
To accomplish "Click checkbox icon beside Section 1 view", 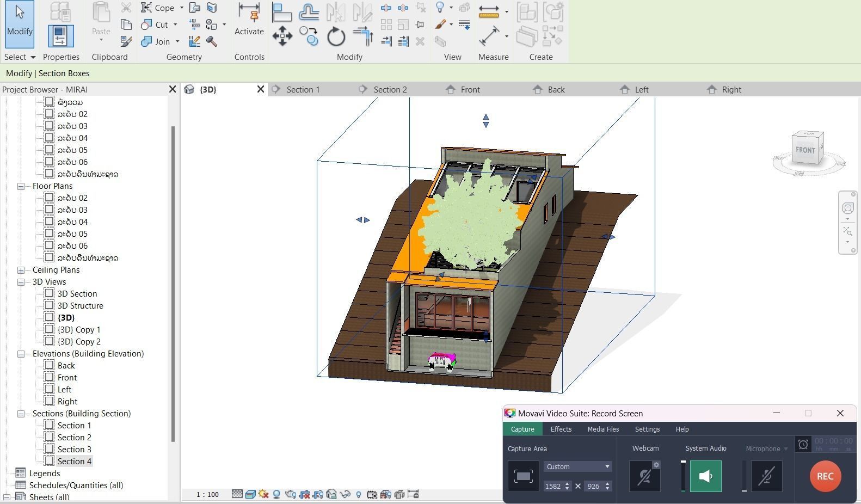I will click(x=49, y=425).
